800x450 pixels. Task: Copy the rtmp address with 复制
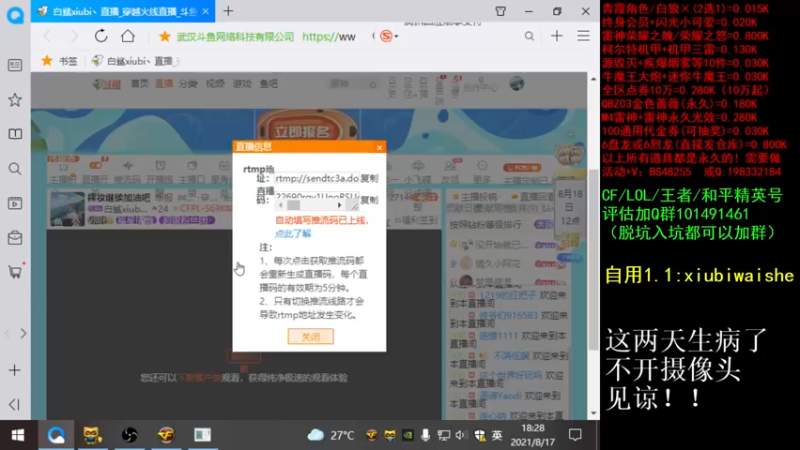(x=369, y=179)
